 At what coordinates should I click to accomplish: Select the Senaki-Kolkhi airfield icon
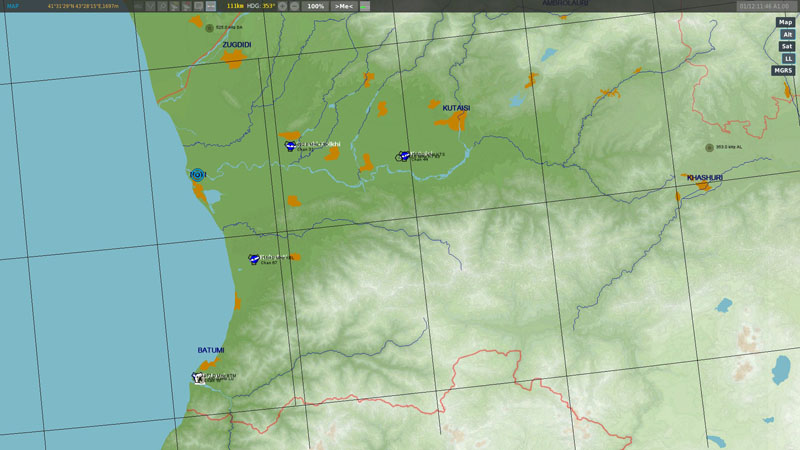pyautogui.click(x=290, y=146)
